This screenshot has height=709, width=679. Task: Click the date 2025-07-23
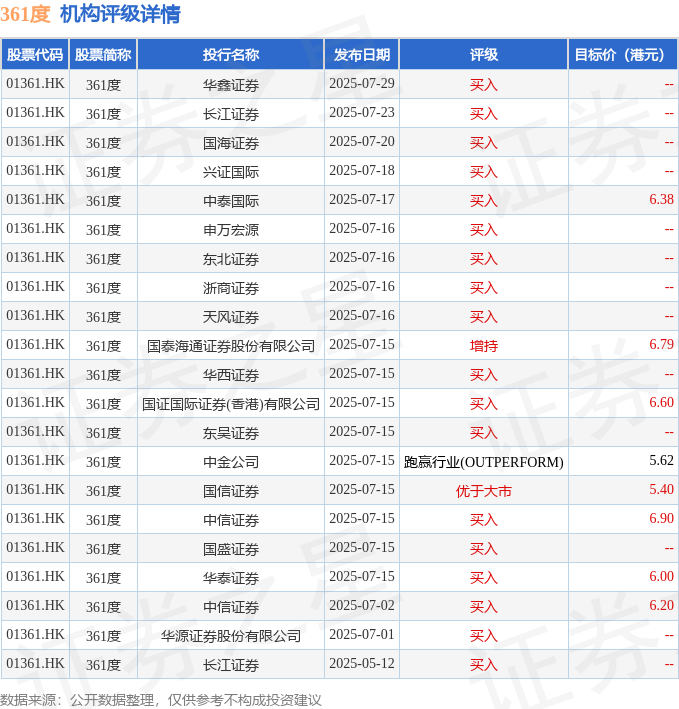(362, 113)
